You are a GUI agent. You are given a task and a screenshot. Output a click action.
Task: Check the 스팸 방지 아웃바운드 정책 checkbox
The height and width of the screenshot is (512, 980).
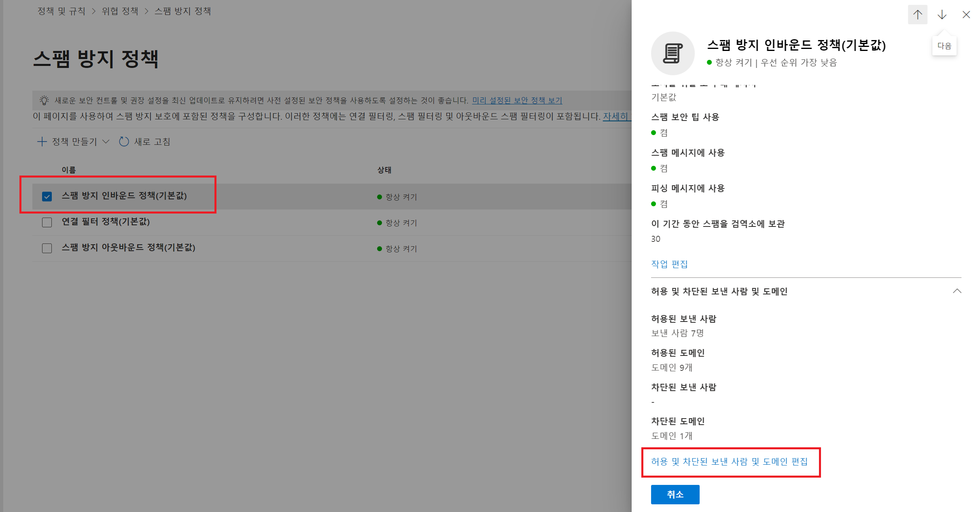click(47, 248)
